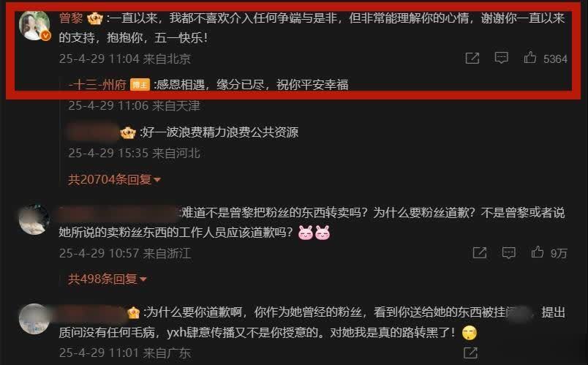Click the orange V verified badge on 曾黎's avatar

point(45,36)
